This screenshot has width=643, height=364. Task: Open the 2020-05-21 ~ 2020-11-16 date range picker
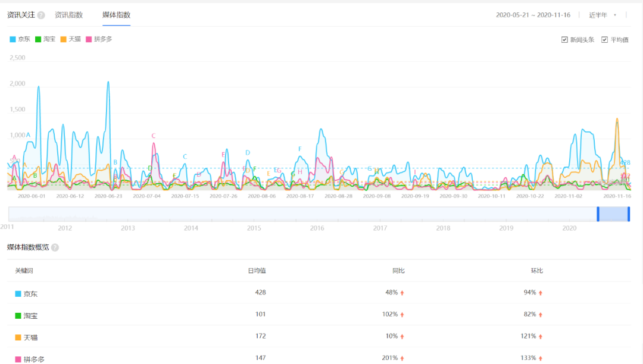533,15
